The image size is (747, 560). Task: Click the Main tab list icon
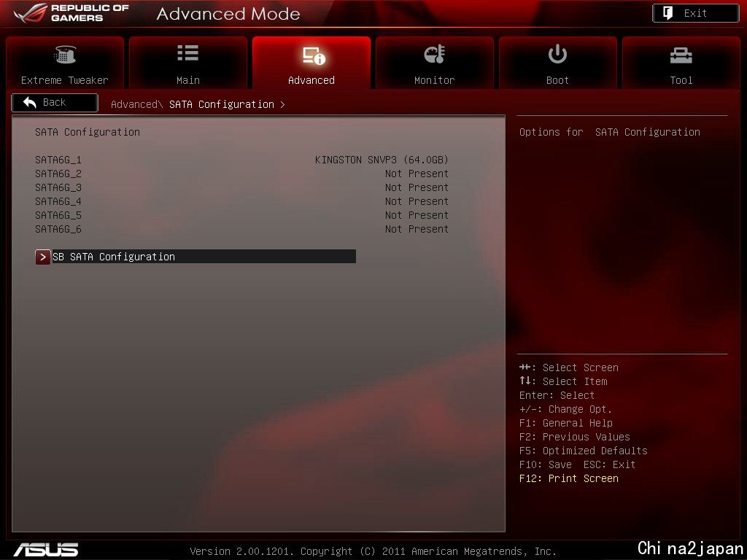[x=187, y=52]
